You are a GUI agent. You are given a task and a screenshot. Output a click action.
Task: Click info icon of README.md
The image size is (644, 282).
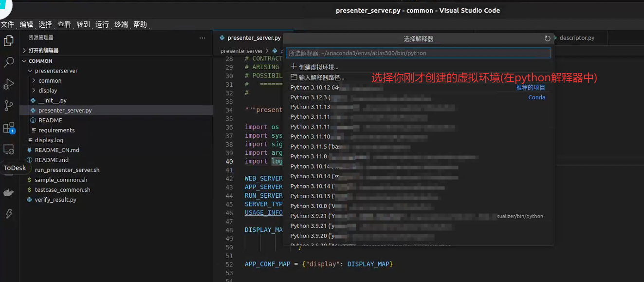[x=30, y=160]
